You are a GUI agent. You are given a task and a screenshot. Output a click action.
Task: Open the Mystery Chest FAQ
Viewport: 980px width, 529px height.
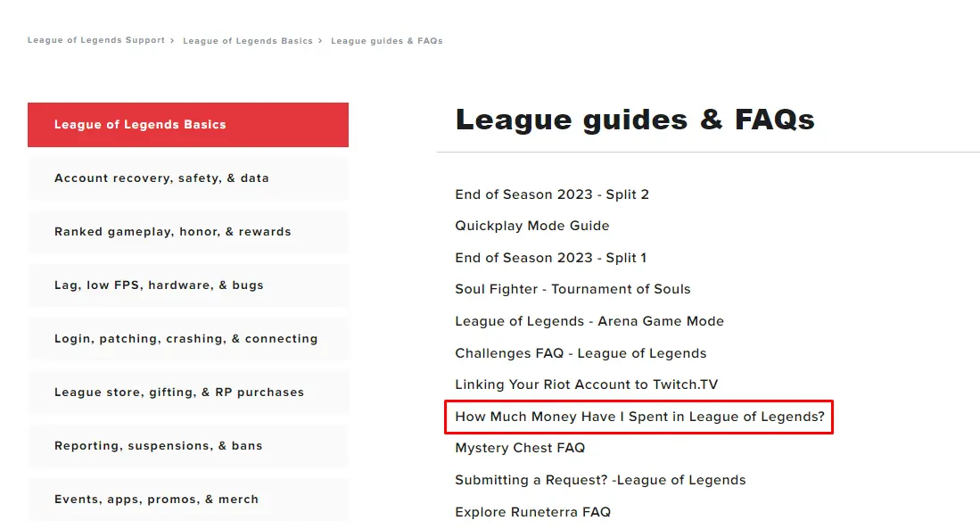click(520, 448)
